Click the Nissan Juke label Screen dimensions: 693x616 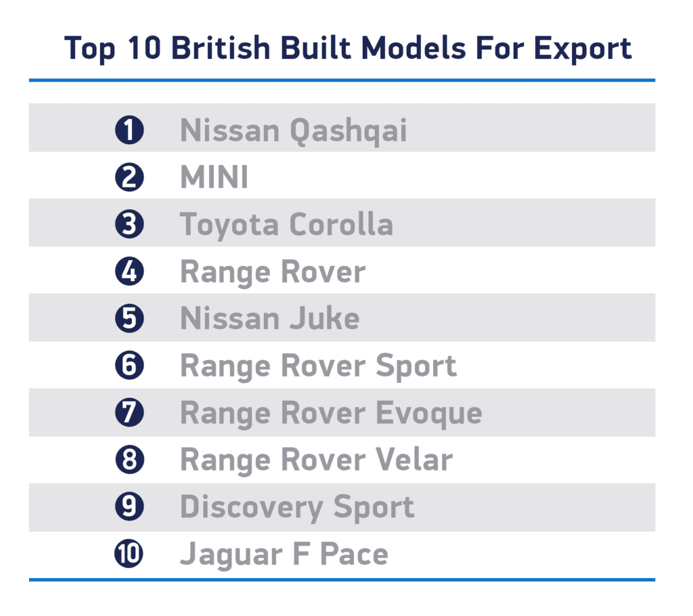coord(269,319)
